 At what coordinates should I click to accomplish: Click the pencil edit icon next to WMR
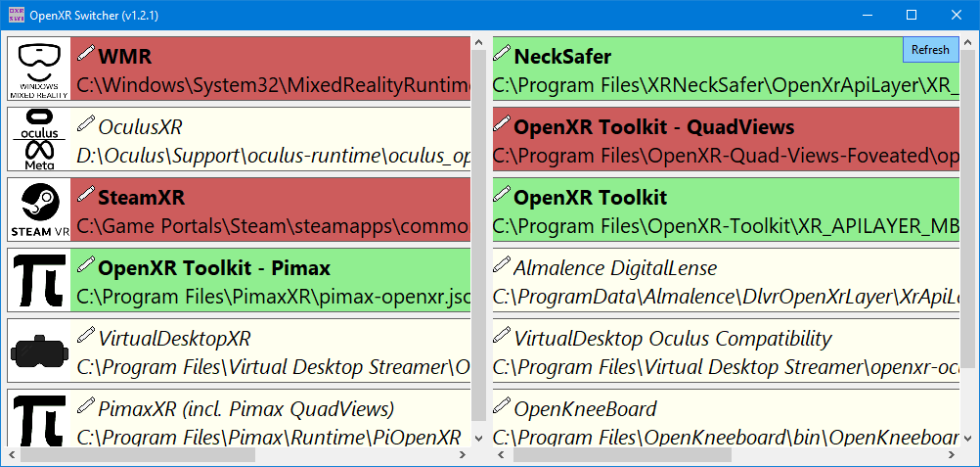85,53
